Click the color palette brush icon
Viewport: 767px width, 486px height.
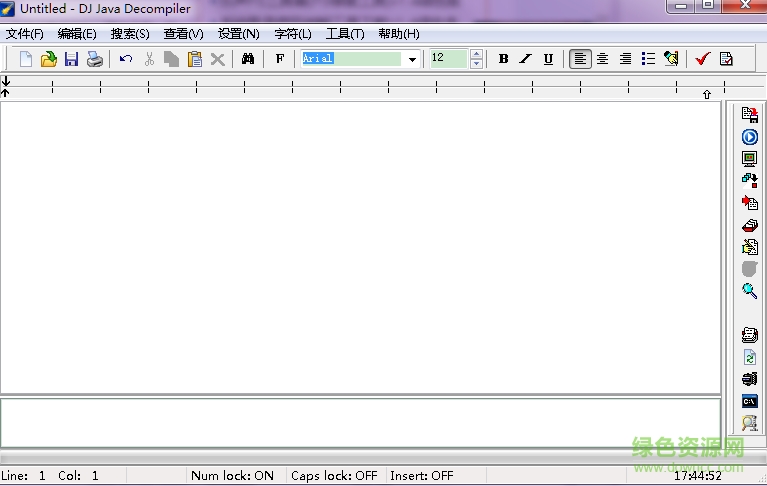[671, 59]
